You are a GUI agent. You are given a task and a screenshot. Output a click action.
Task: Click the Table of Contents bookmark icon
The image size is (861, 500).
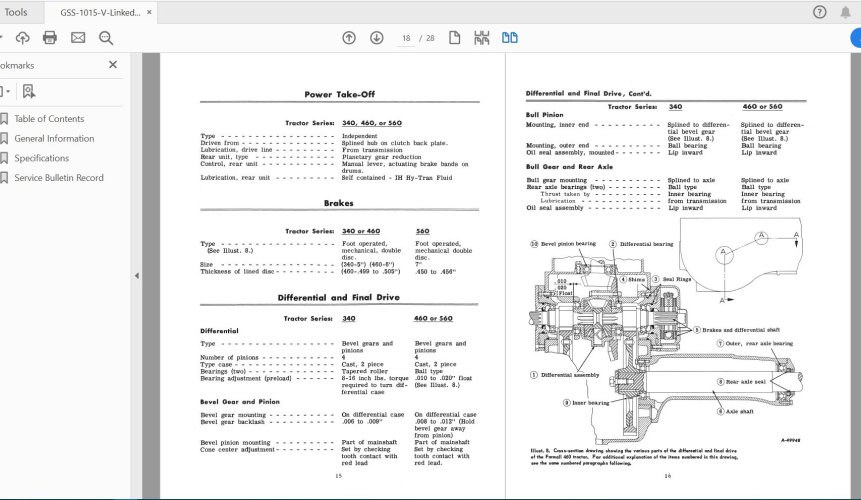tap(4, 119)
